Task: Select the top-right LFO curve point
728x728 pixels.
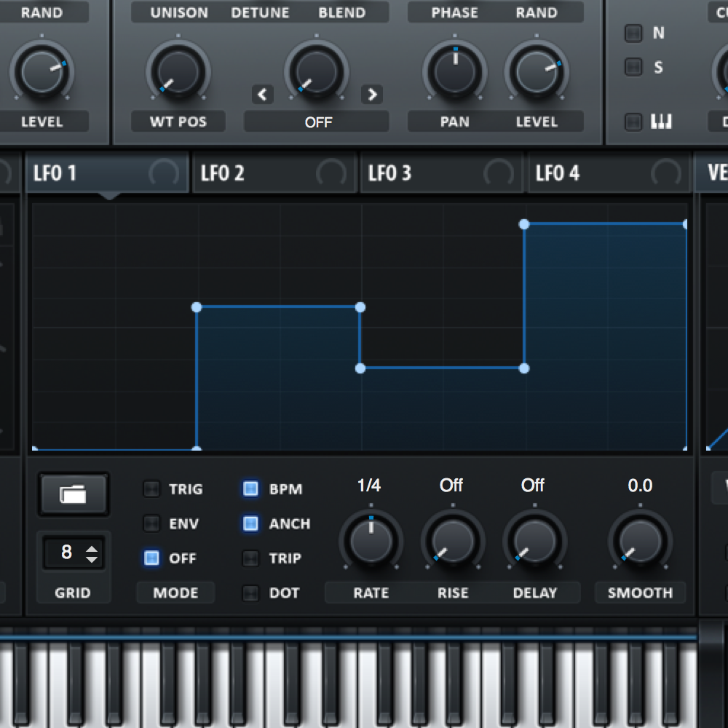Action: pos(685,225)
